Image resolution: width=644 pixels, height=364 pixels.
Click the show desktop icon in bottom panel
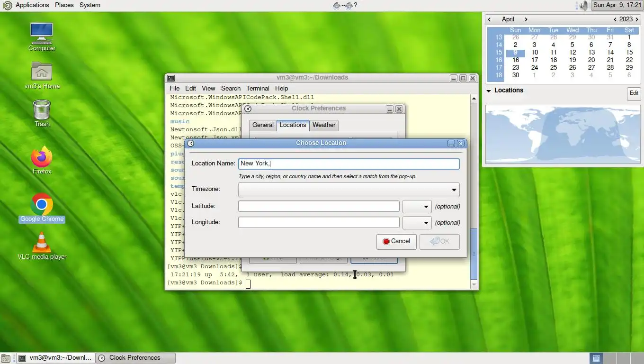tap(5, 358)
